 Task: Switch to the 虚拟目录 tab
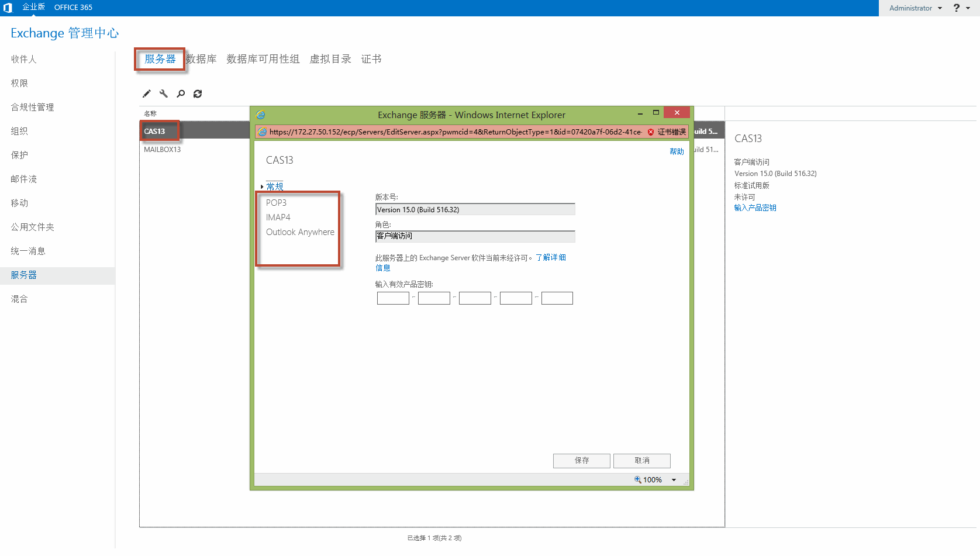(330, 59)
